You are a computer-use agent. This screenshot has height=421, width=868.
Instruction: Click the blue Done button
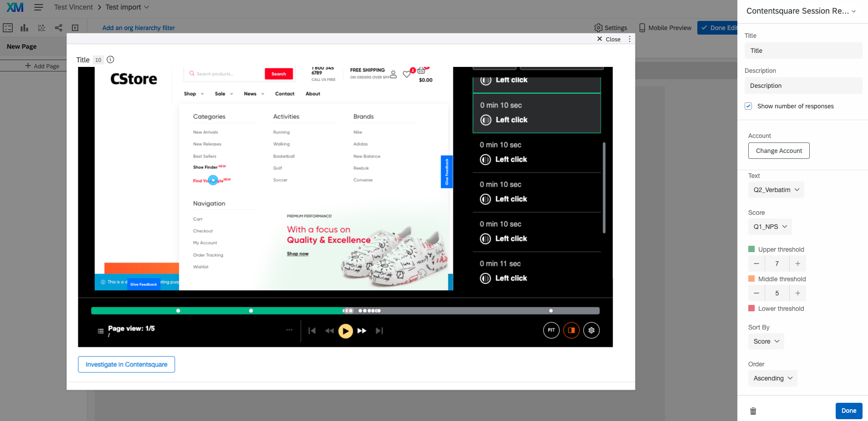[849, 411]
